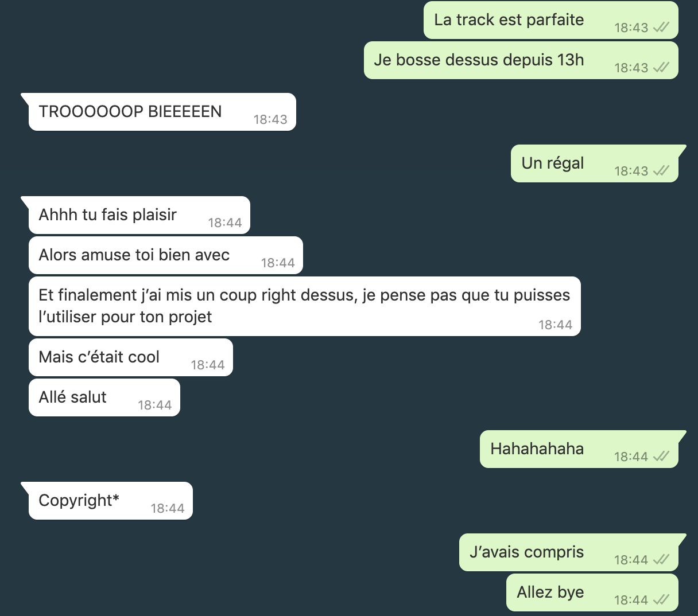Viewport: 698px width, 616px height.
Task: Select the "Copyright*" correction message
Action: tap(111, 501)
